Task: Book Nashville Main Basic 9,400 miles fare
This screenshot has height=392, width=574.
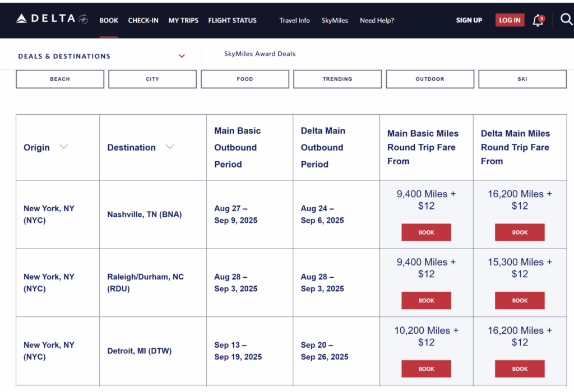Action: point(426,232)
